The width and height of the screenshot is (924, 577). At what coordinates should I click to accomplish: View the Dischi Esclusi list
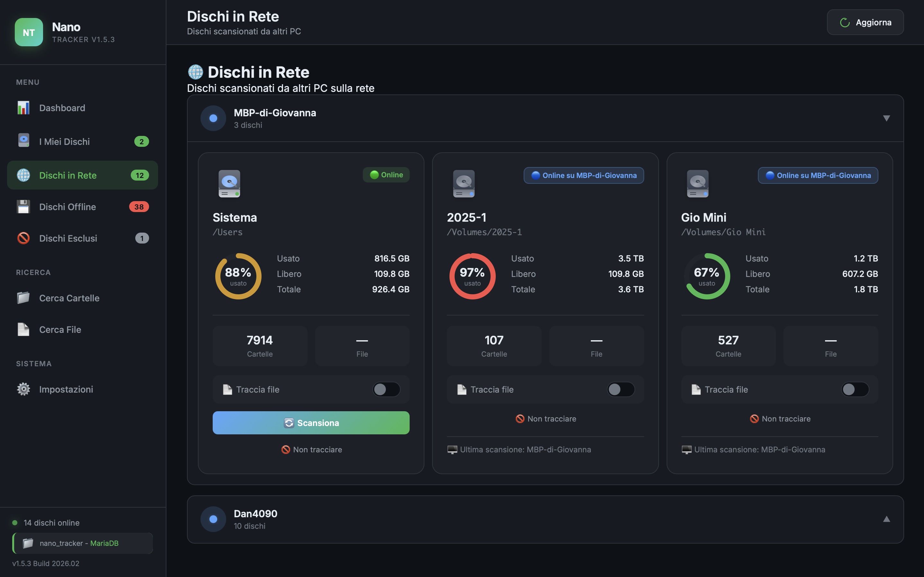coord(68,238)
